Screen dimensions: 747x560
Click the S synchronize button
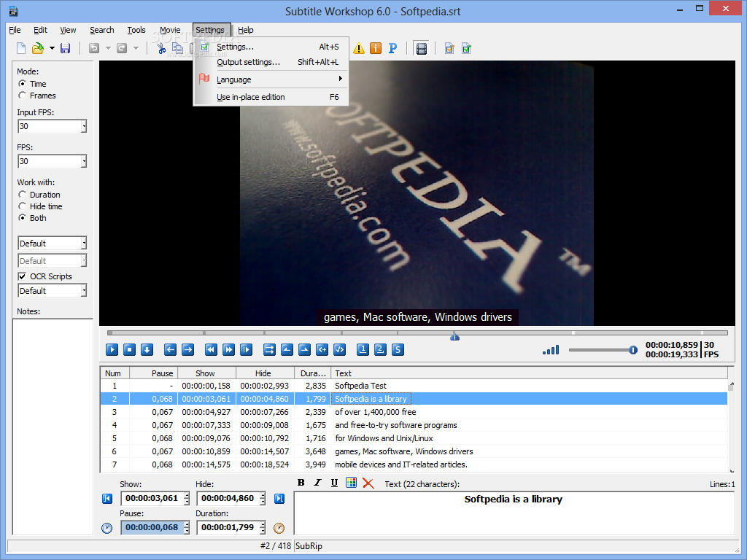tap(398, 349)
